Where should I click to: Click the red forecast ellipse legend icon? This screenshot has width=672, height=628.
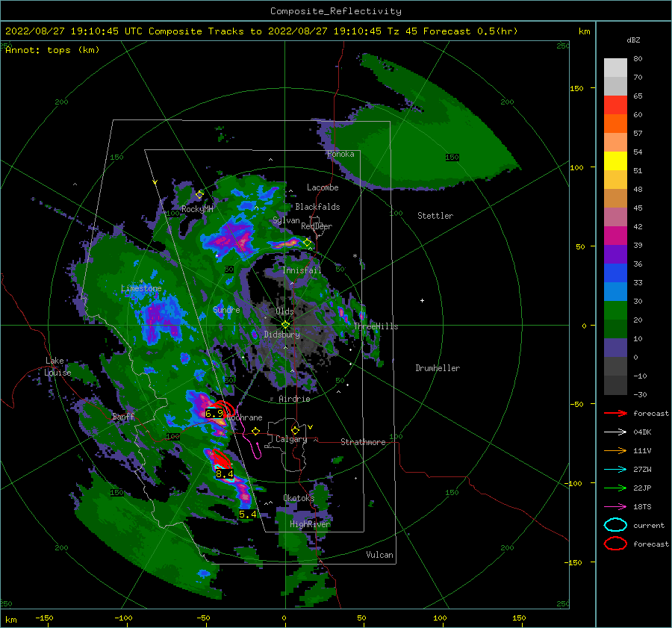(x=615, y=544)
